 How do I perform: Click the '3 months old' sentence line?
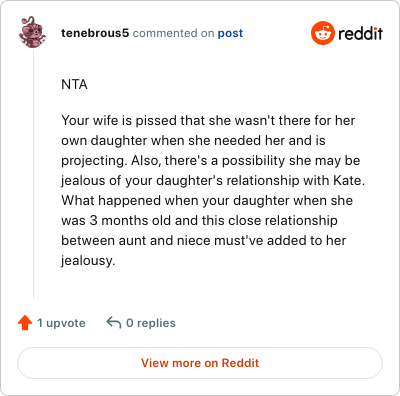coord(199,220)
